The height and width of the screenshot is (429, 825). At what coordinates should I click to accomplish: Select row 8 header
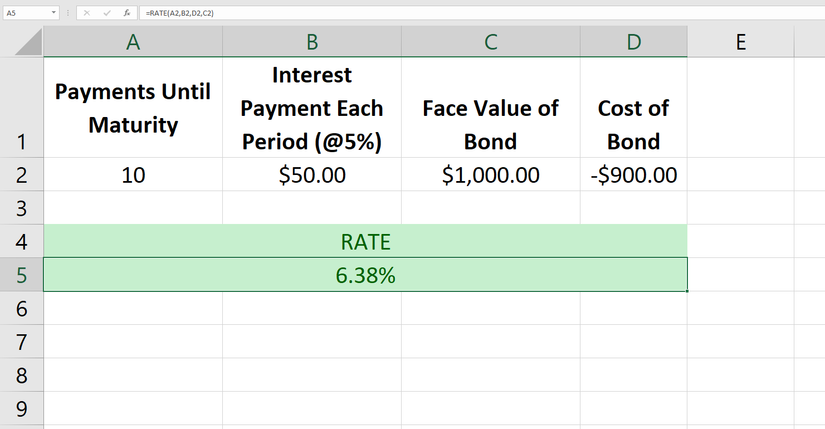pos(22,375)
